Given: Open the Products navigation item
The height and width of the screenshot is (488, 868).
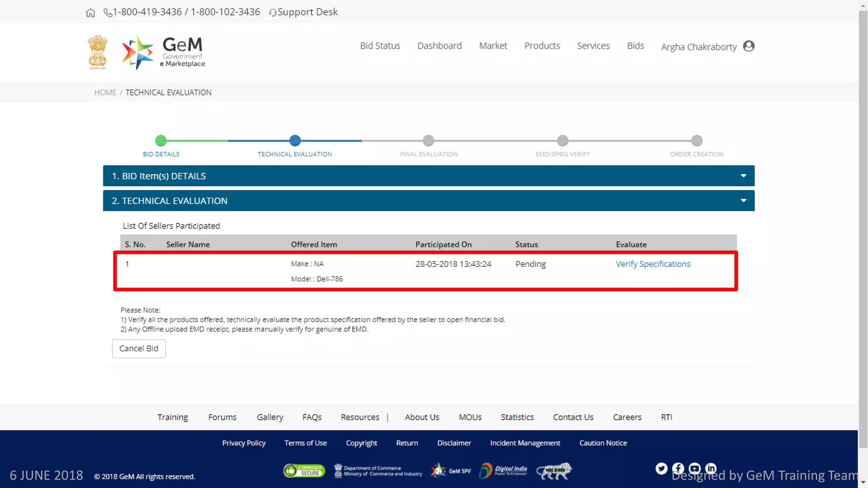Looking at the screenshot, I should coord(542,46).
